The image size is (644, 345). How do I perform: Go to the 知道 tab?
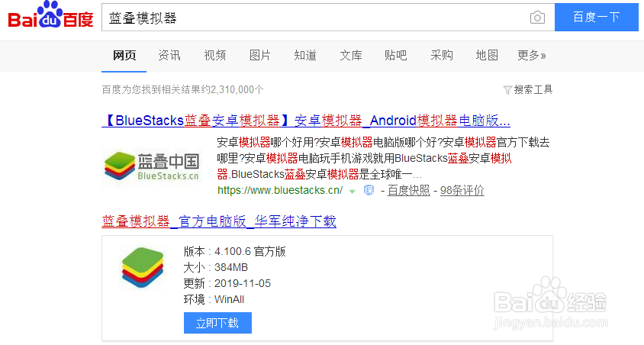tap(305, 55)
